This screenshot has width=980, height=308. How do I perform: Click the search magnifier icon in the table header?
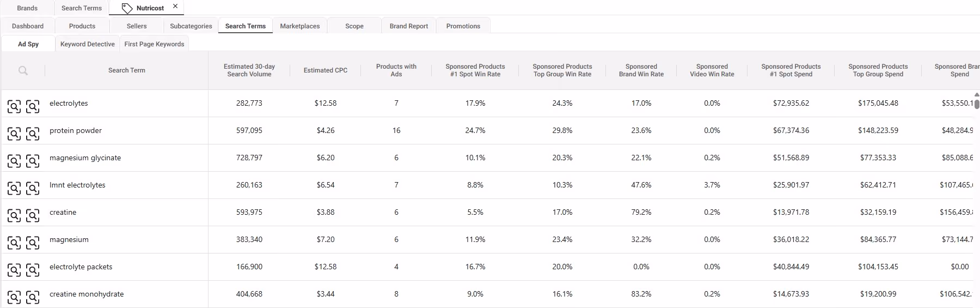23,70
